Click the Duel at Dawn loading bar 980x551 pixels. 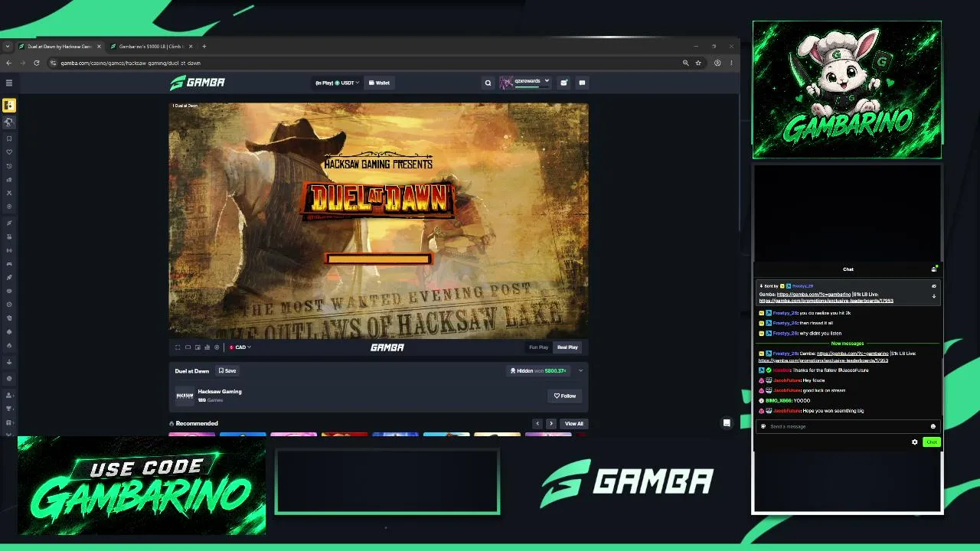click(x=378, y=259)
